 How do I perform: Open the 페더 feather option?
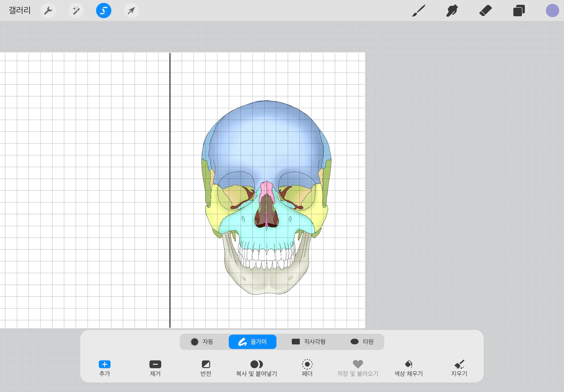pos(307,368)
